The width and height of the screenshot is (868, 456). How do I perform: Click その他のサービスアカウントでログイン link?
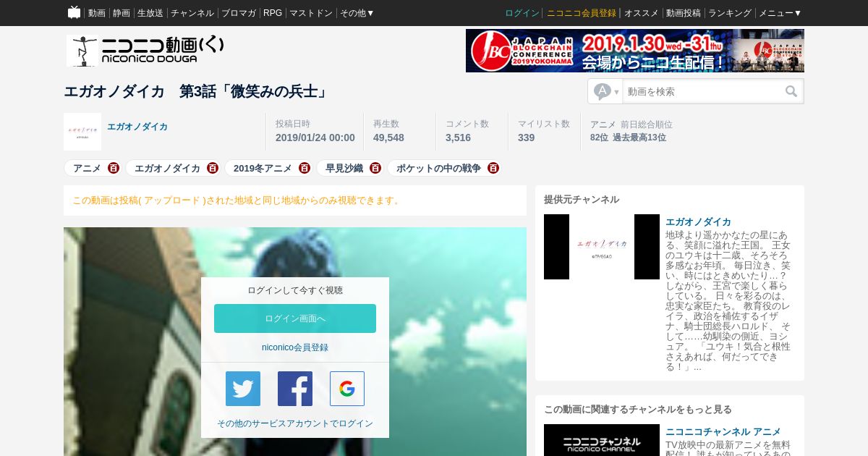pos(295,423)
